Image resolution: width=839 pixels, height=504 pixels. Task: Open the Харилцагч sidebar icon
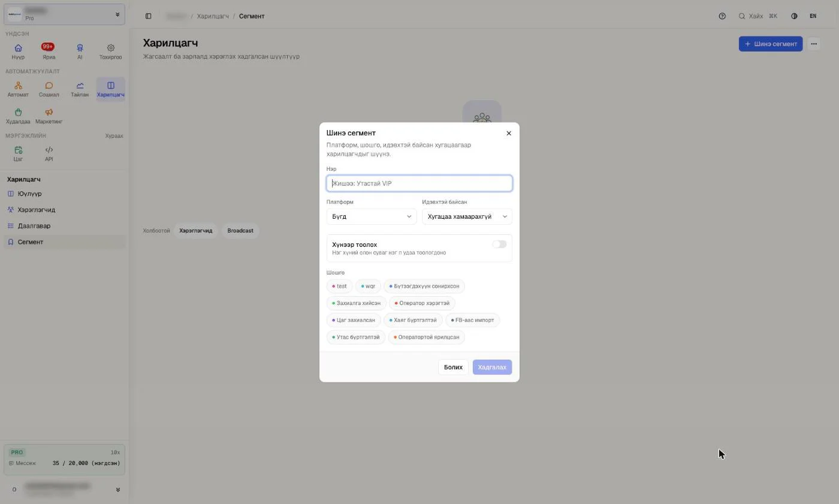pos(110,89)
